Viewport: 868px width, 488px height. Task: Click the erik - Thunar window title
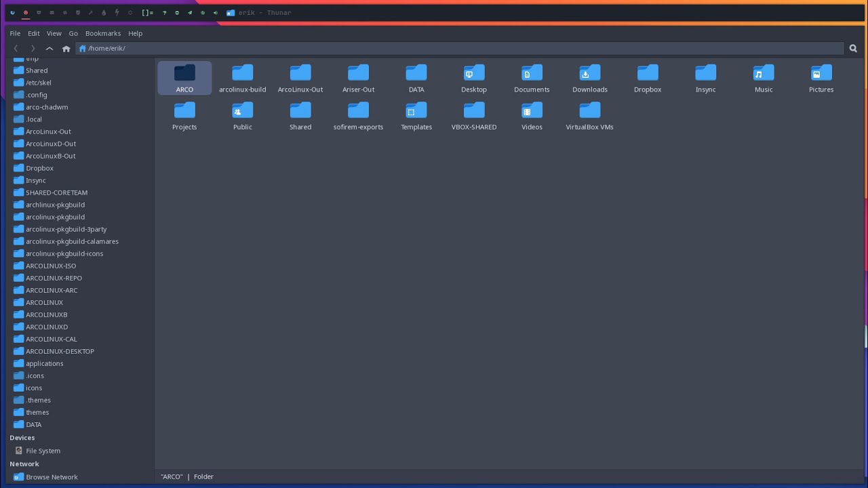(264, 12)
